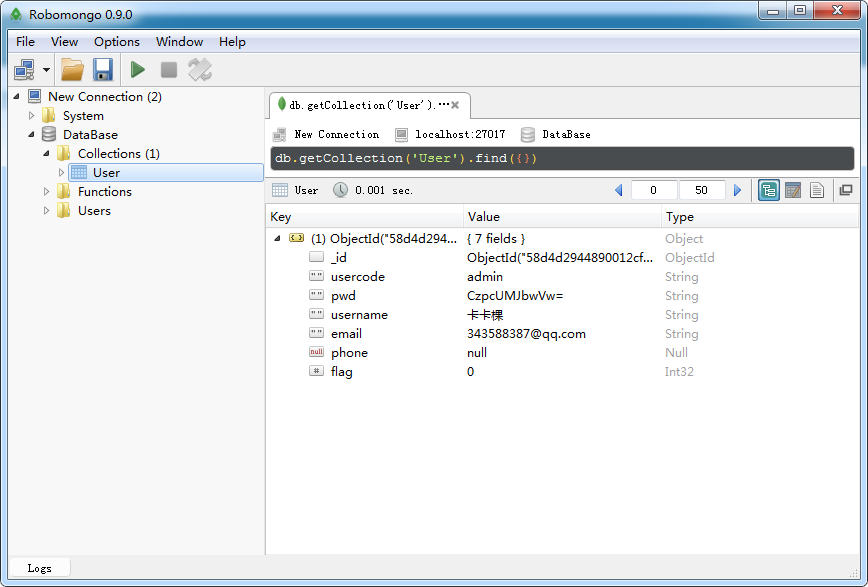Switch to tree view mode icon
Screen dimensions: 868x587
[769, 190]
